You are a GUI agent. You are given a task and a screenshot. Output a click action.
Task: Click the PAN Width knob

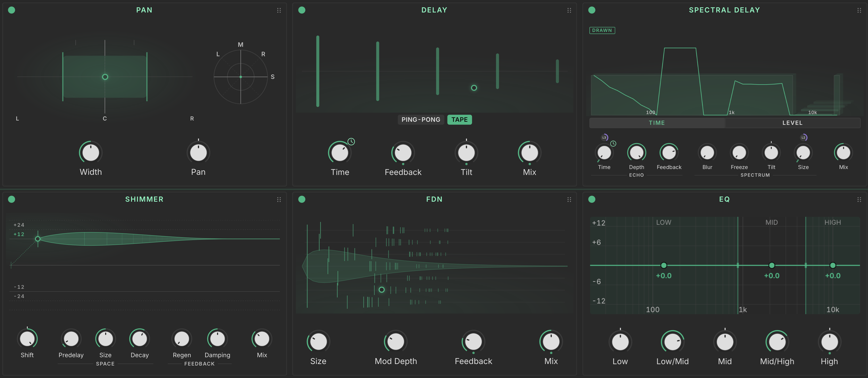coord(91,152)
